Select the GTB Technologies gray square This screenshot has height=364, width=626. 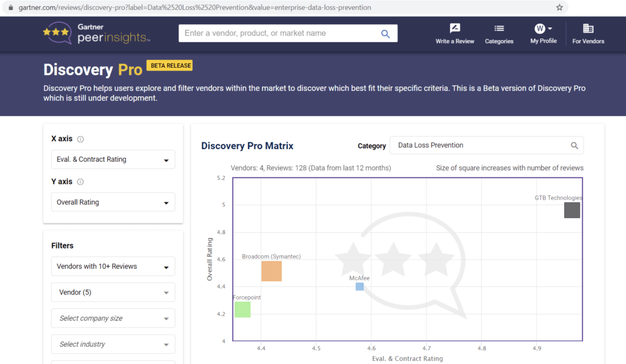(x=572, y=210)
